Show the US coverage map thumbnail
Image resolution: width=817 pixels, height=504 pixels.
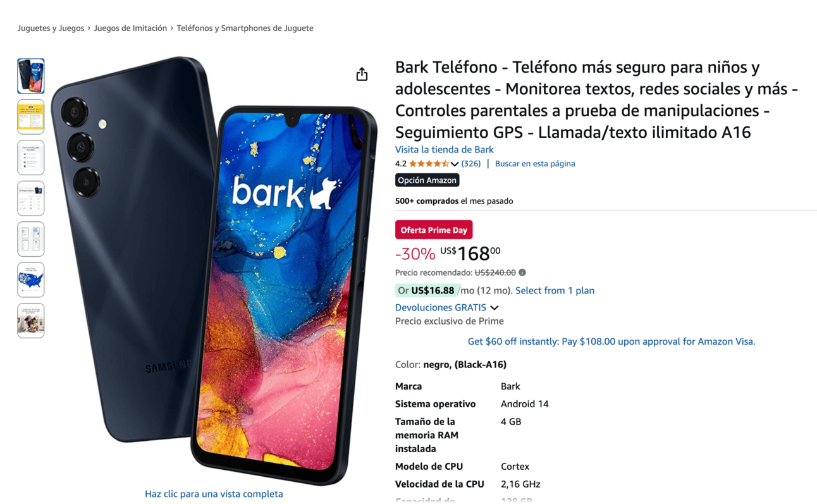[x=31, y=280]
